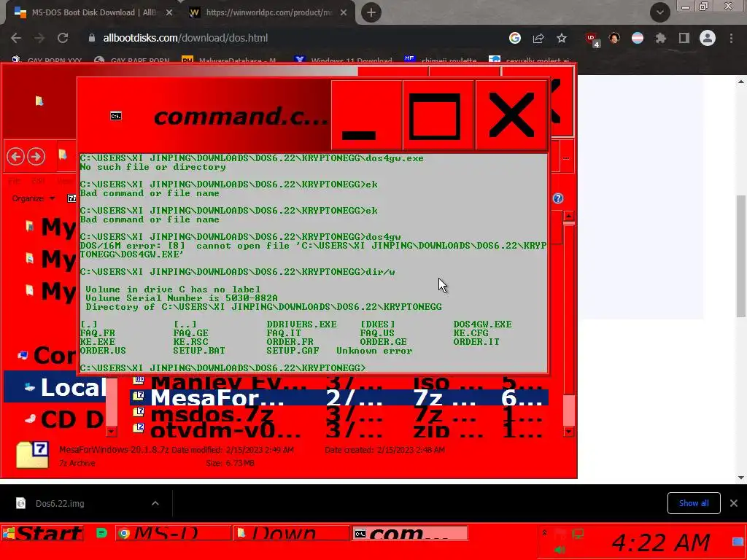Click ORDER.US in the console listing

tap(103, 351)
